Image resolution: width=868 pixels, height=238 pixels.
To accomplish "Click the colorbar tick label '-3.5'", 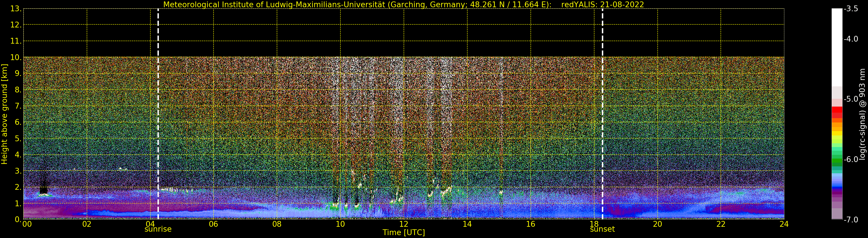I will click(851, 9).
